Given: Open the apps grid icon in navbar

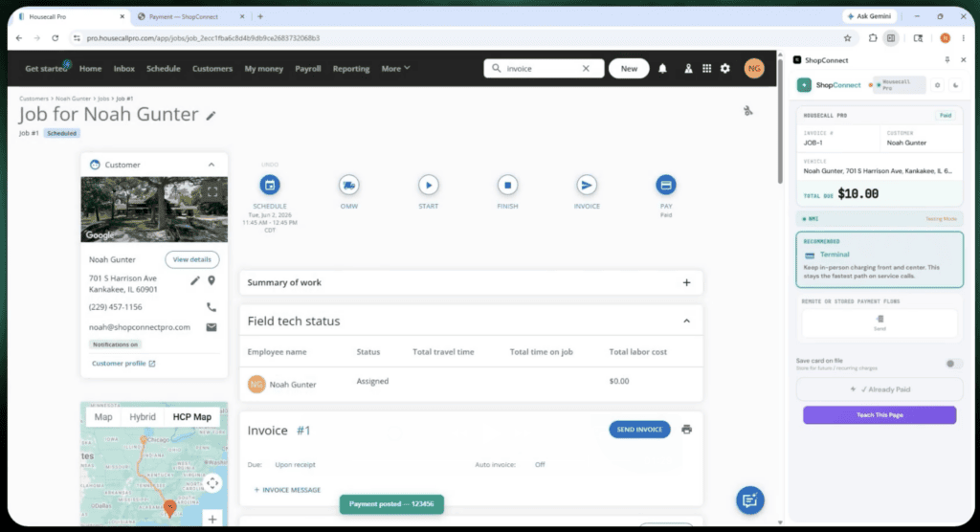Looking at the screenshot, I should pos(706,69).
